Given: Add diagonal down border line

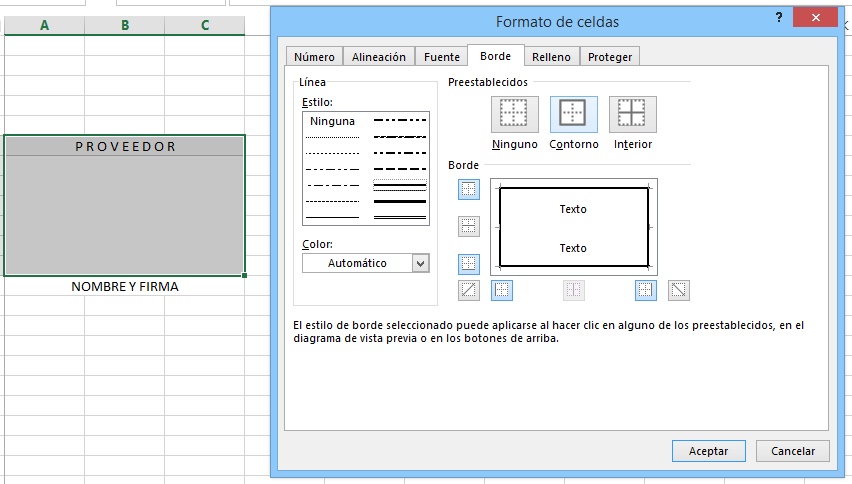Looking at the screenshot, I should pos(679,290).
